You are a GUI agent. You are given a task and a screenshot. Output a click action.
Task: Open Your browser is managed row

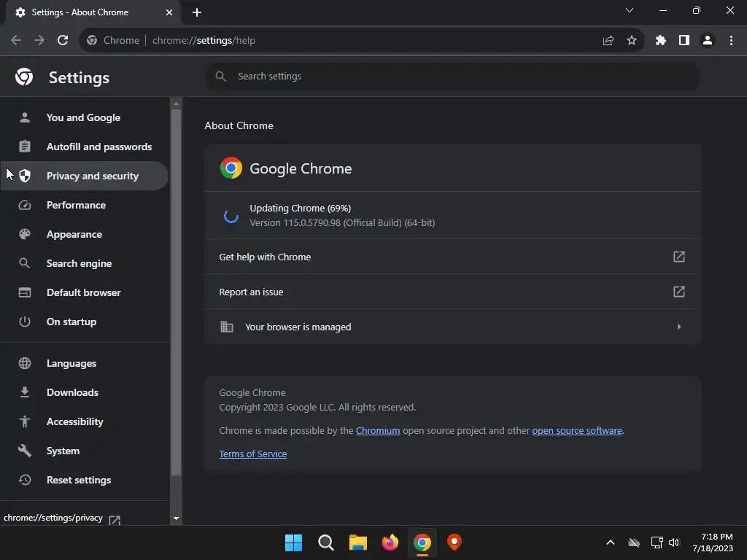452,327
